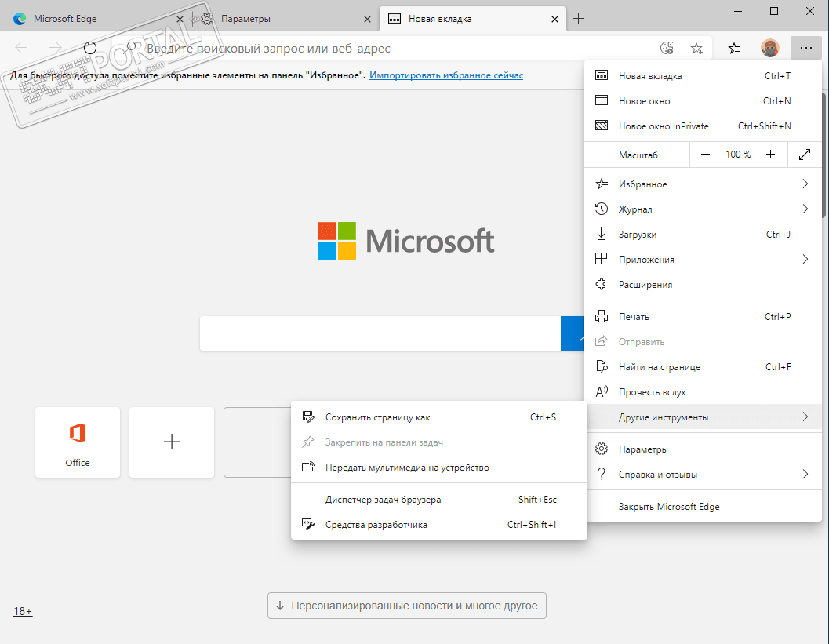Open the Office quick link tile
Viewport: 829px width, 644px height.
[78, 442]
